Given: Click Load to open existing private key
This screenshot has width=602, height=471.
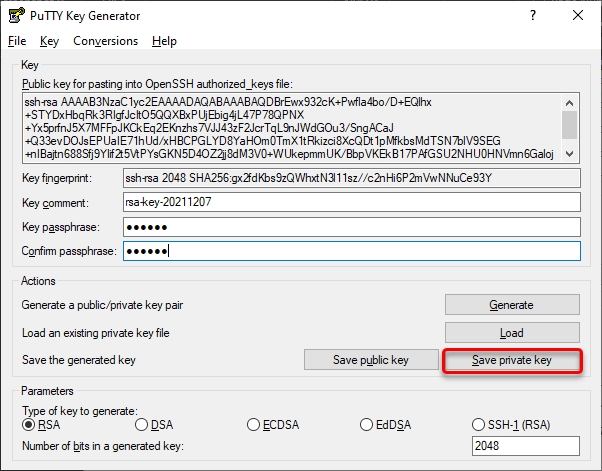Looking at the screenshot, I should coord(511,332).
